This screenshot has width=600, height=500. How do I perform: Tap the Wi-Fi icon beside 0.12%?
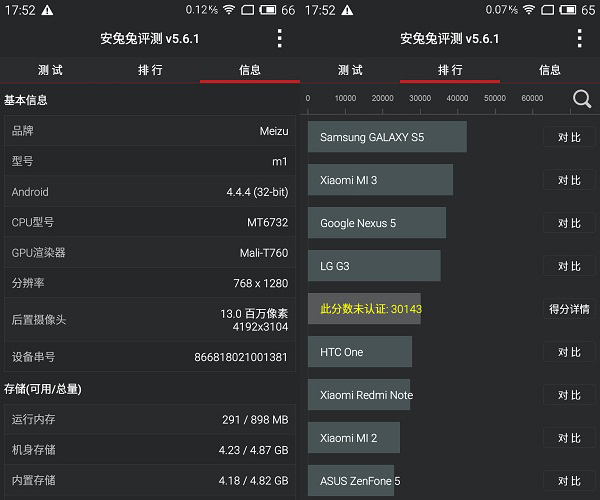229,10
